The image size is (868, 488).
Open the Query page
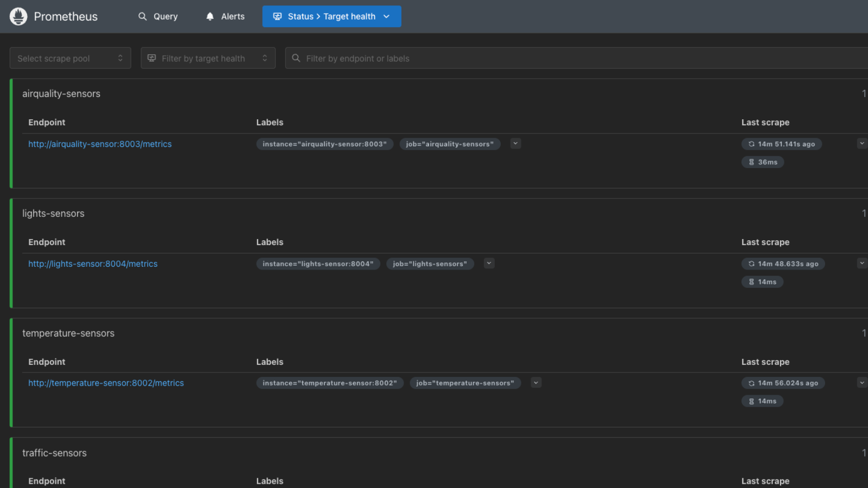click(x=158, y=16)
